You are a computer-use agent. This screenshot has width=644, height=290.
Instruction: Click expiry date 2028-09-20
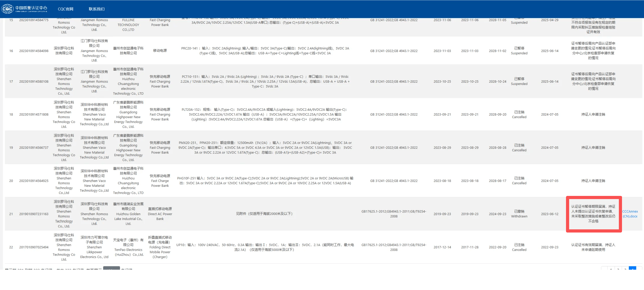(x=497, y=114)
